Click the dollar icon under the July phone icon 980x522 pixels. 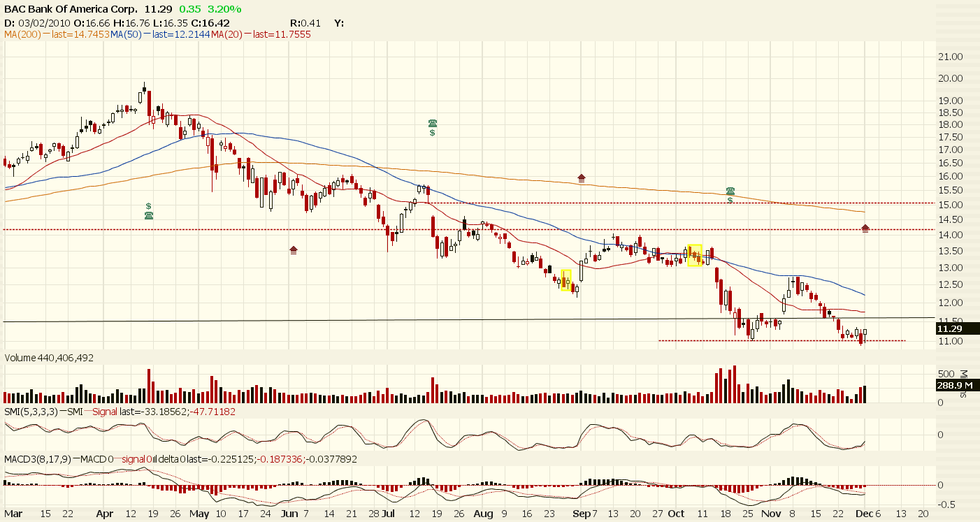[433, 132]
